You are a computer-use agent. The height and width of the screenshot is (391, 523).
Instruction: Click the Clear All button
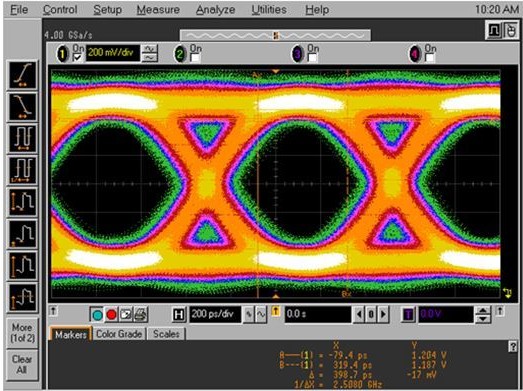(22, 365)
